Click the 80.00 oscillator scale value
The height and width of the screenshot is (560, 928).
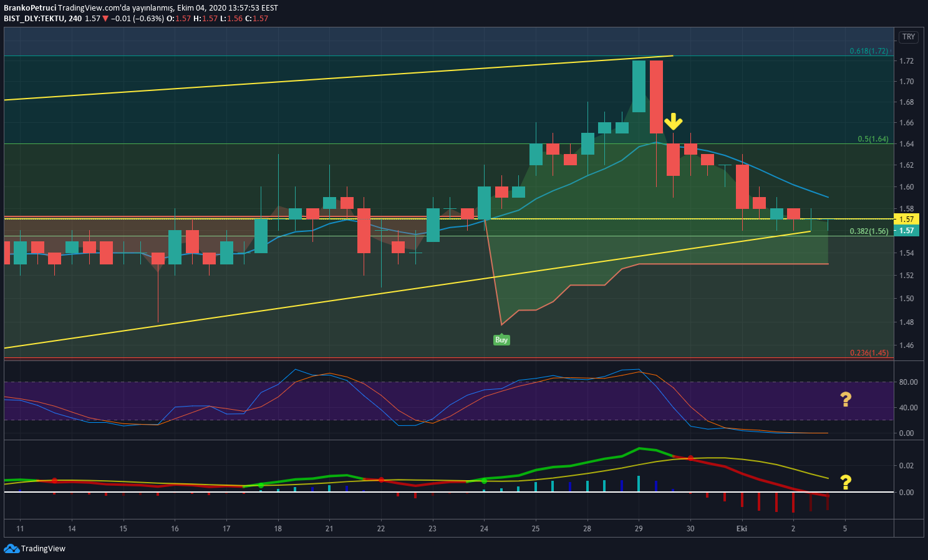tap(908, 382)
